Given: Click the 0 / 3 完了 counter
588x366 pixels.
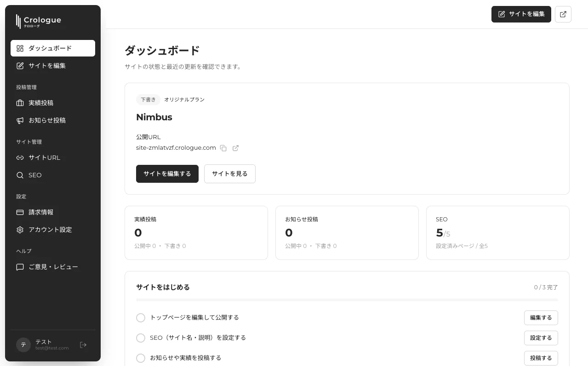Looking at the screenshot, I should 546,287.
